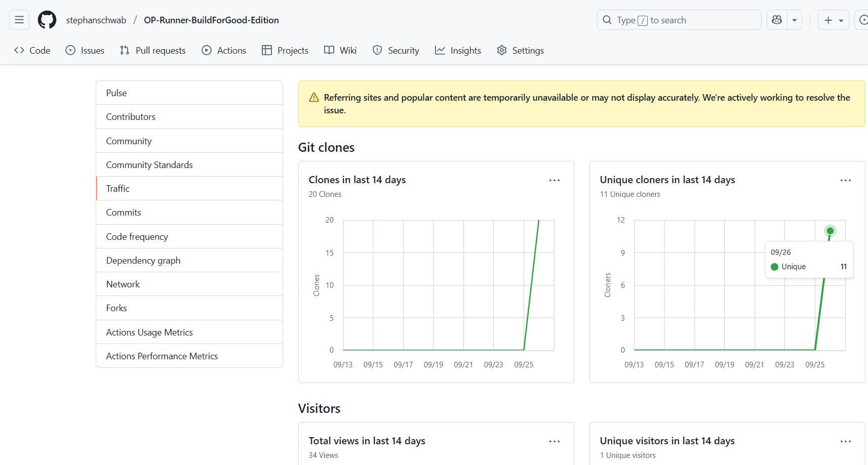Viewport: 868px width, 465px height.
Task: Expand the Copilot dropdown arrow
Action: 795,20
